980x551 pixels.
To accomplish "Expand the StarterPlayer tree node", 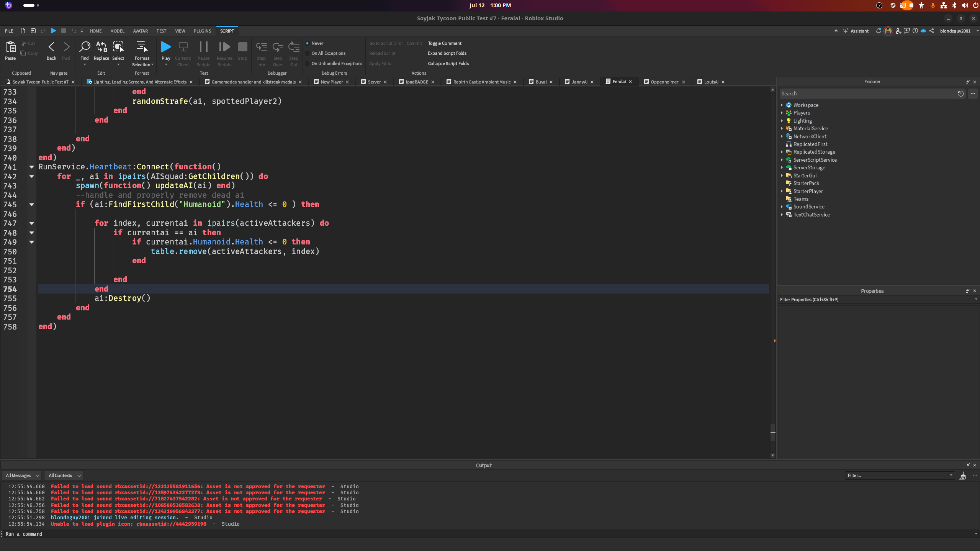I will point(782,191).
